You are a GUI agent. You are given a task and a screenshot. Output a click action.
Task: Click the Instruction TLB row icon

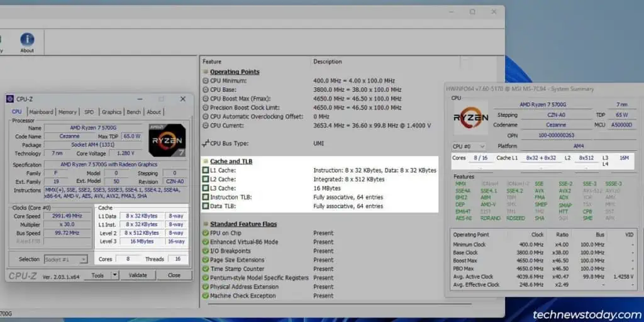pos(206,197)
